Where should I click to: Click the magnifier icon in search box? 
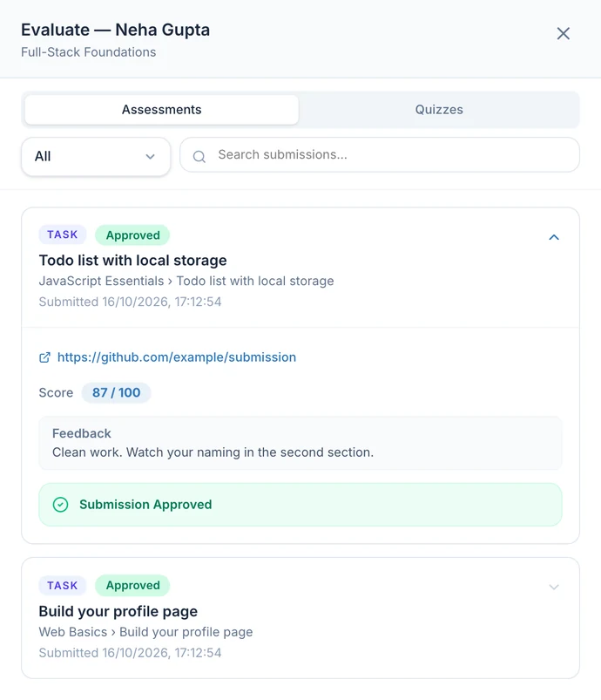point(199,156)
